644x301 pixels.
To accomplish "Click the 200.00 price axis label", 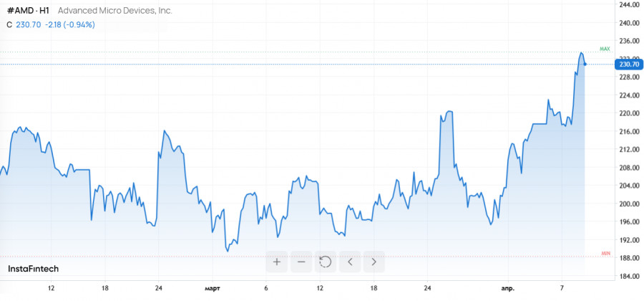I will (629, 204).
